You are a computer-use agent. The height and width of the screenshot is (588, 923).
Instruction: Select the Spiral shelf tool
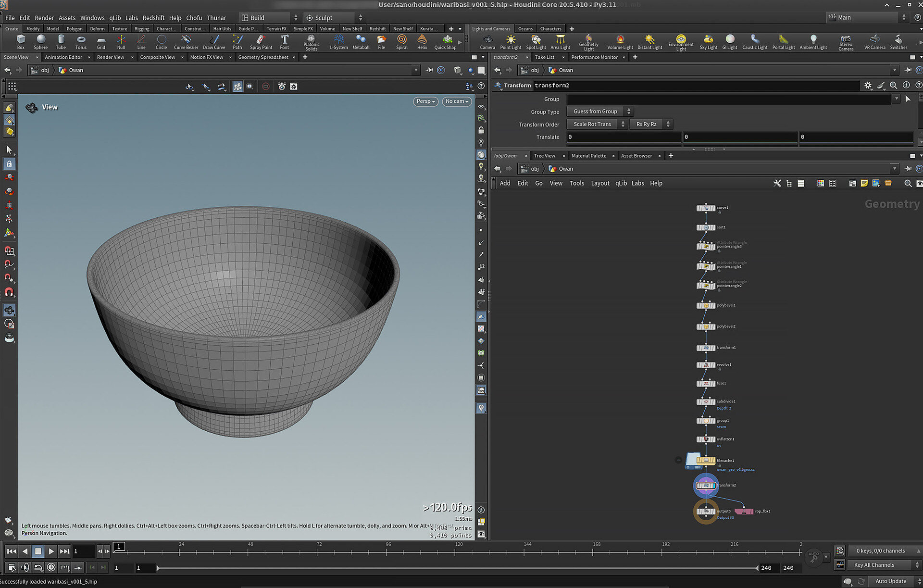[401, 41]
